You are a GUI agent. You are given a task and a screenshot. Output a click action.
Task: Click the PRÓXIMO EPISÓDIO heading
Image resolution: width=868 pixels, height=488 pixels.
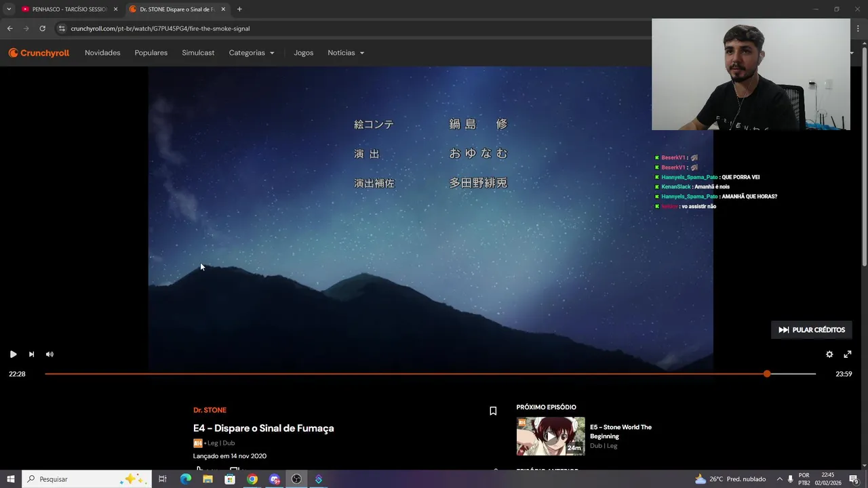click(x=546, y=407)
